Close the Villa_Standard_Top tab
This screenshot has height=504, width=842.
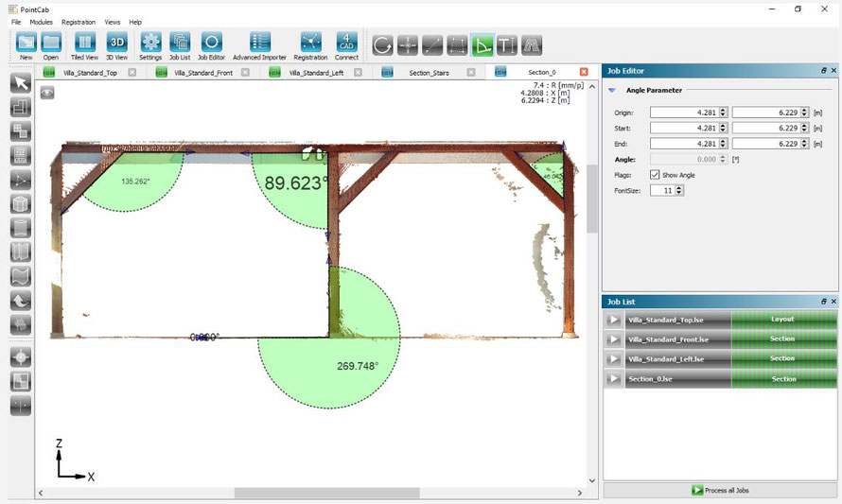pyautogui.click(x=132, y=72)
